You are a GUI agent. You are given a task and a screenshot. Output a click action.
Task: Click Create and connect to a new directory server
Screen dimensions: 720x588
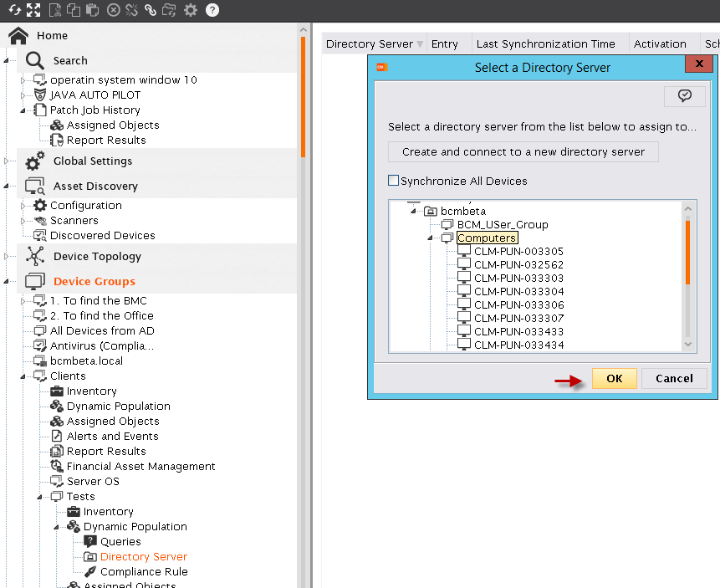(x=523, y=152)
